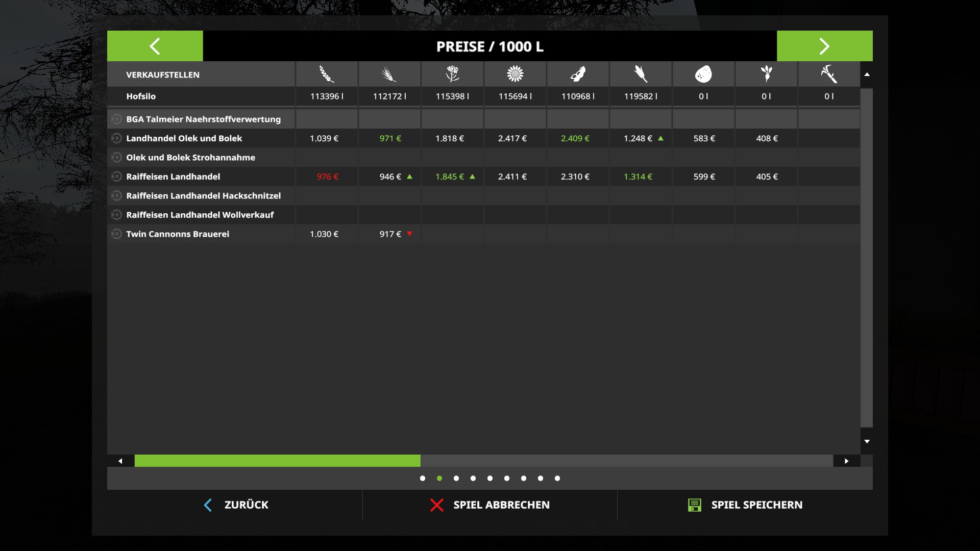Select the sunflower crop icon
Viewport: 980px width, 551px height.
pyautogui.click(x=515, y=74)
